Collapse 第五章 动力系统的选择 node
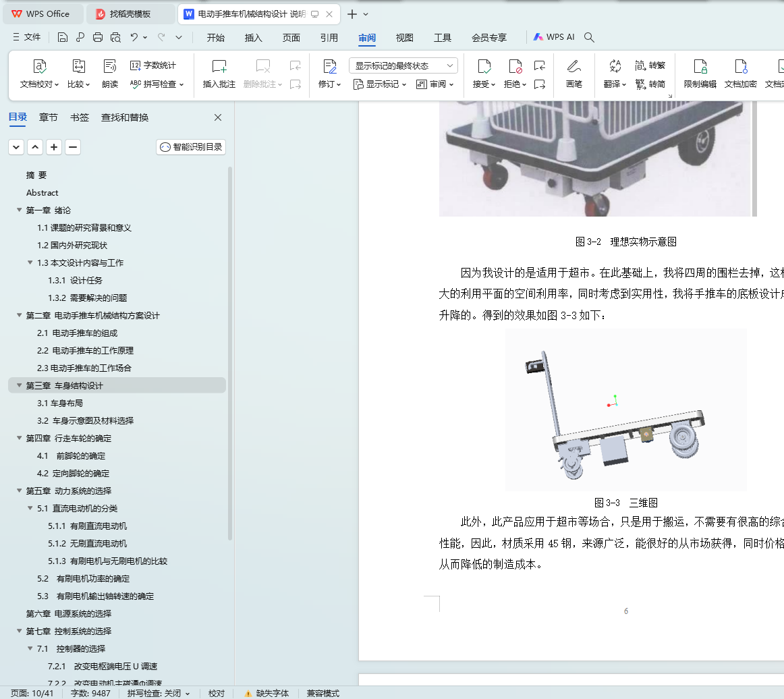 (19, 491)
